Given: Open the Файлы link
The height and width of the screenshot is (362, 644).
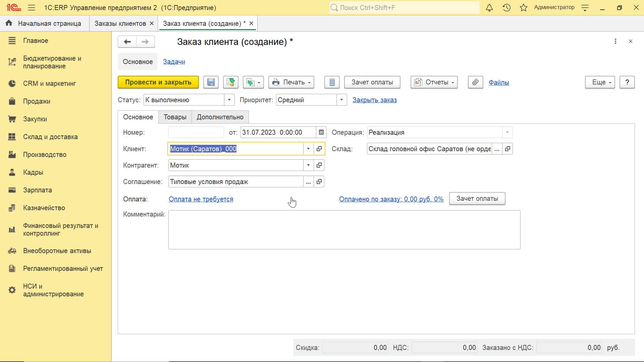Looking at the screenshot, I should click(498, 82).
